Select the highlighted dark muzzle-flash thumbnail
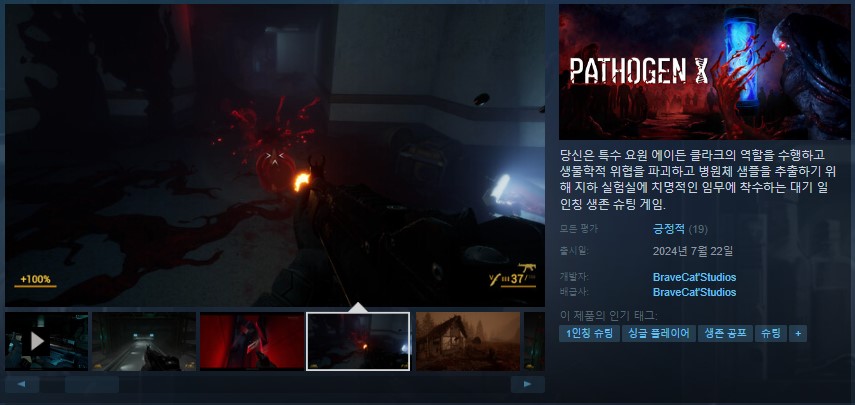Viewport: 855px width, 405px height. coord(358,341)
